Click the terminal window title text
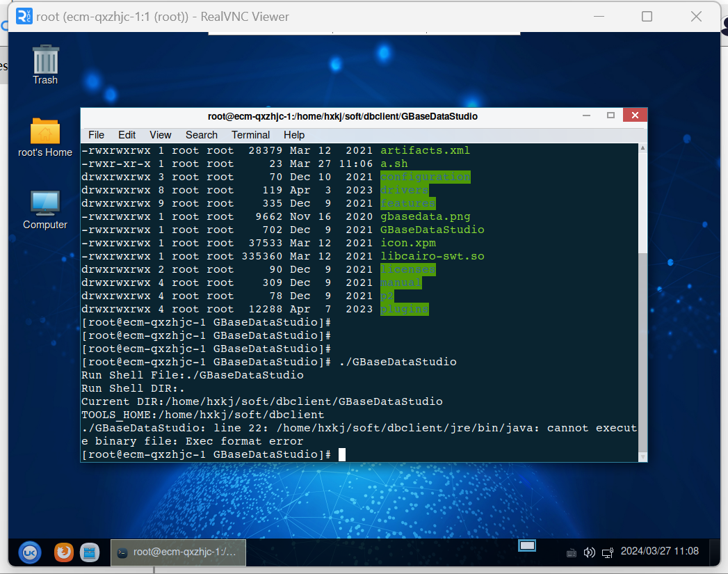 [342, 116]
